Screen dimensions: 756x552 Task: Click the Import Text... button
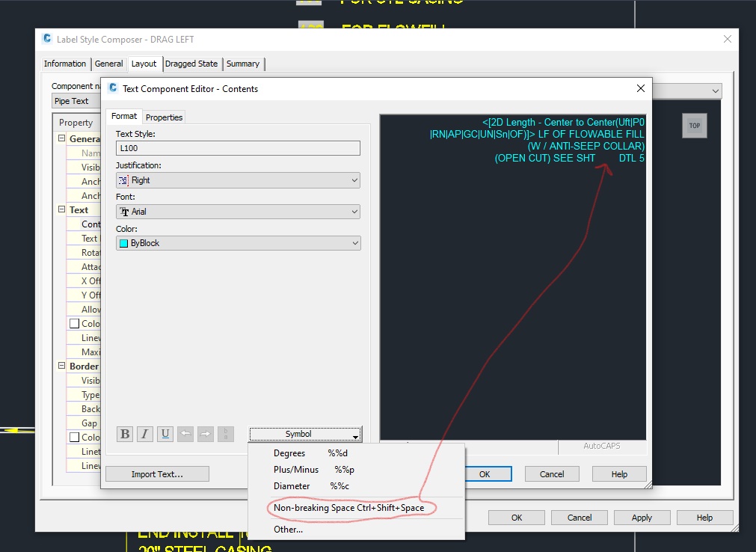[x=157, y=474]
